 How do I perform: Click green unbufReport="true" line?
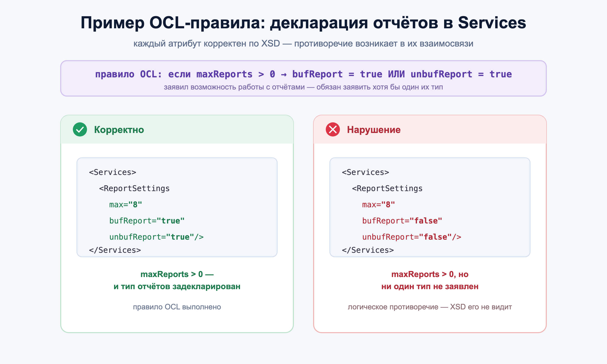(157, 237)
